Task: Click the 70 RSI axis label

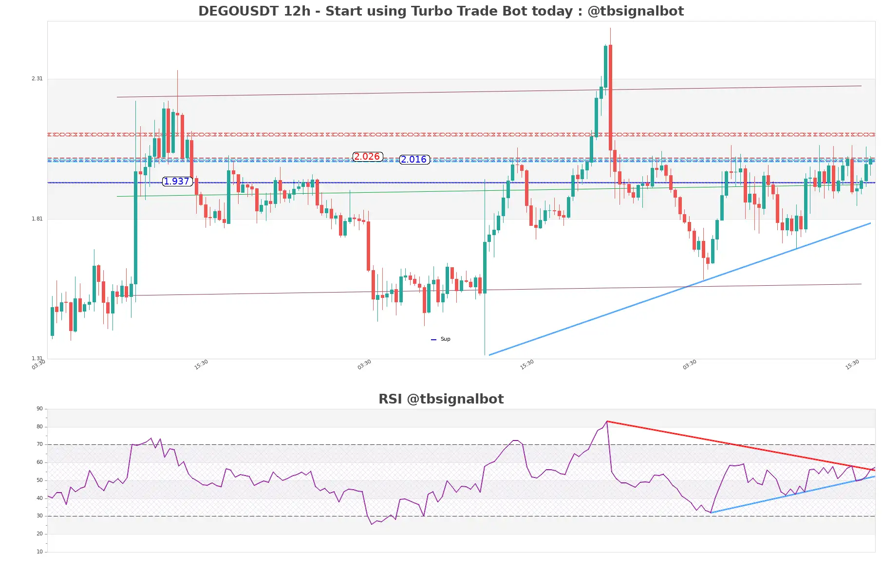Action: (x=39, y=444)
